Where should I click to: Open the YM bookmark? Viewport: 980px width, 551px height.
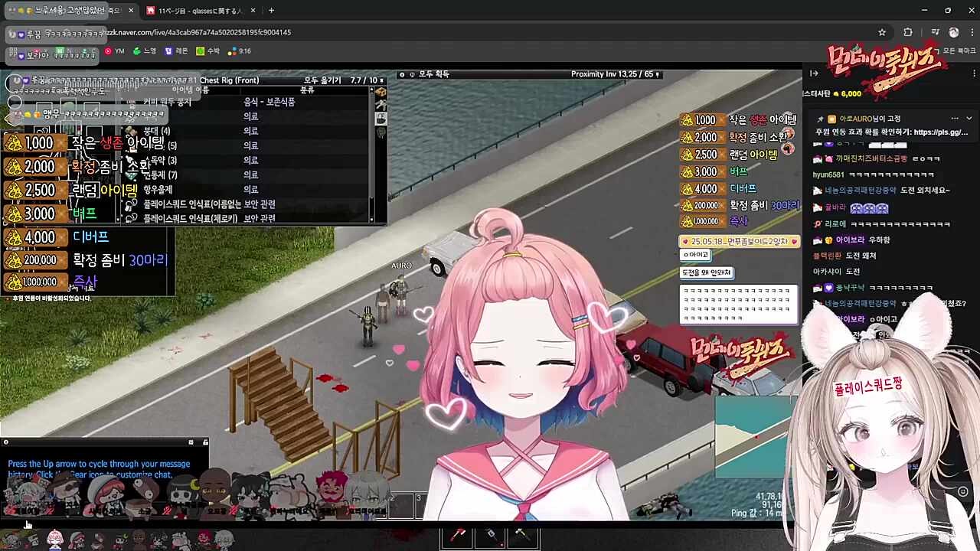pos(114,51)
